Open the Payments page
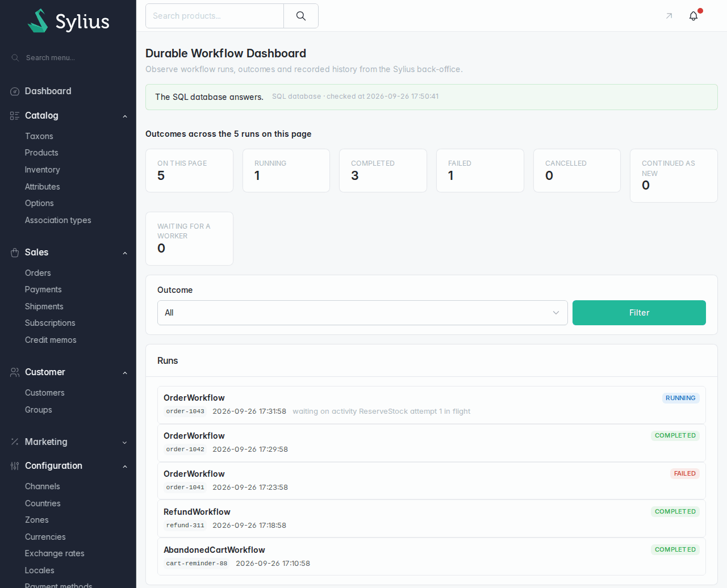The width and height of the screenshot is (727, 588). (x=43, y=289)
